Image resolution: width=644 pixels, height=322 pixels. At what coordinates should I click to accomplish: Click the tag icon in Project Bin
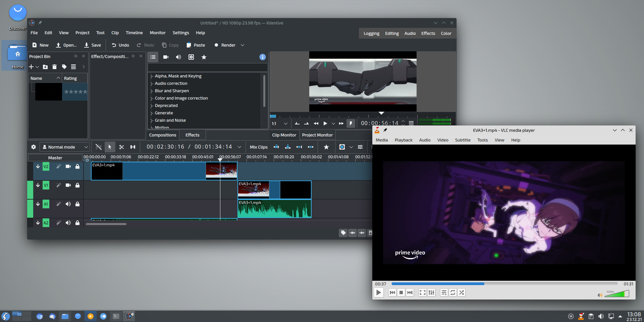64,67
